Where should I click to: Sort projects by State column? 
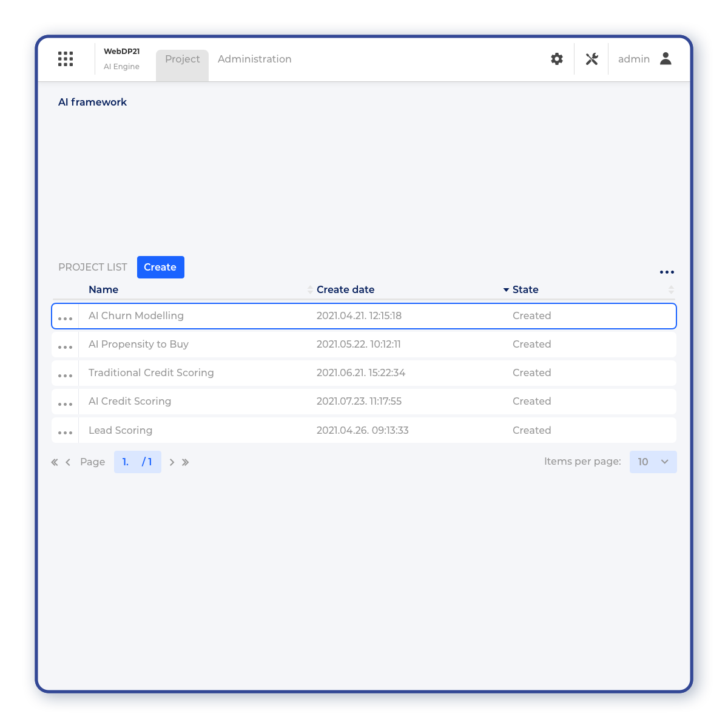click(x=525, y=290)
